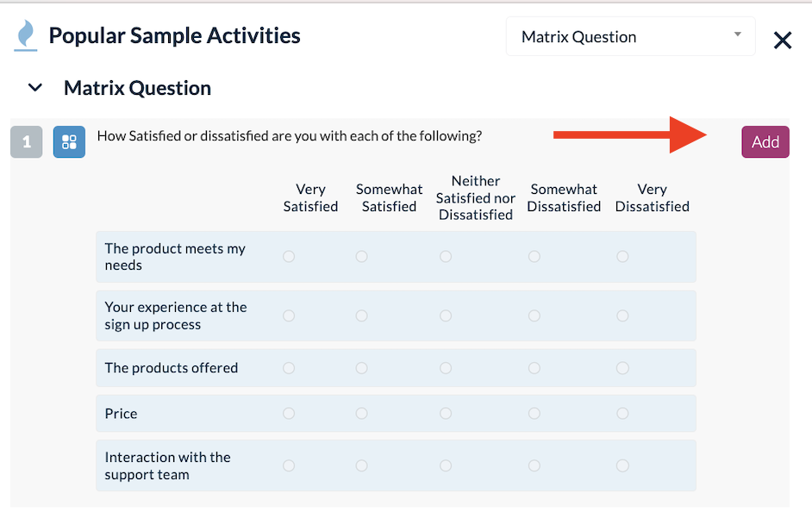Close the Popular Sample Activities panel

point(782,40)
